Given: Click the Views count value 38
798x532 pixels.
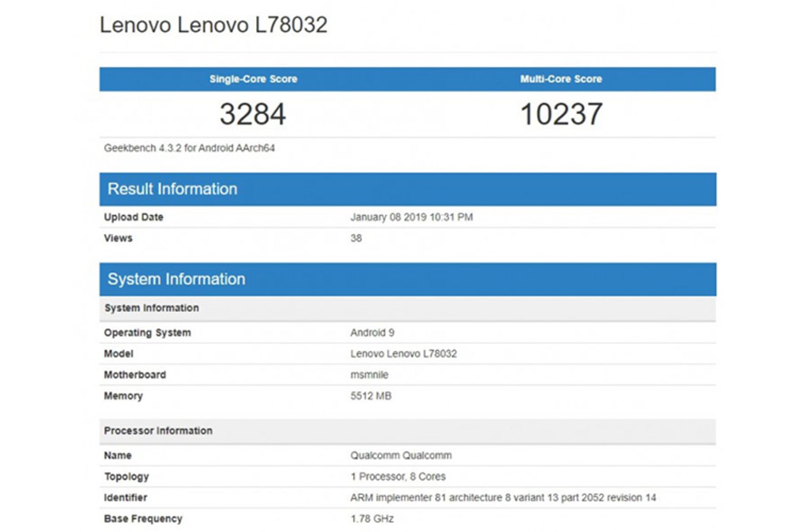Looking at the screenshot, I should click(356, 239).
